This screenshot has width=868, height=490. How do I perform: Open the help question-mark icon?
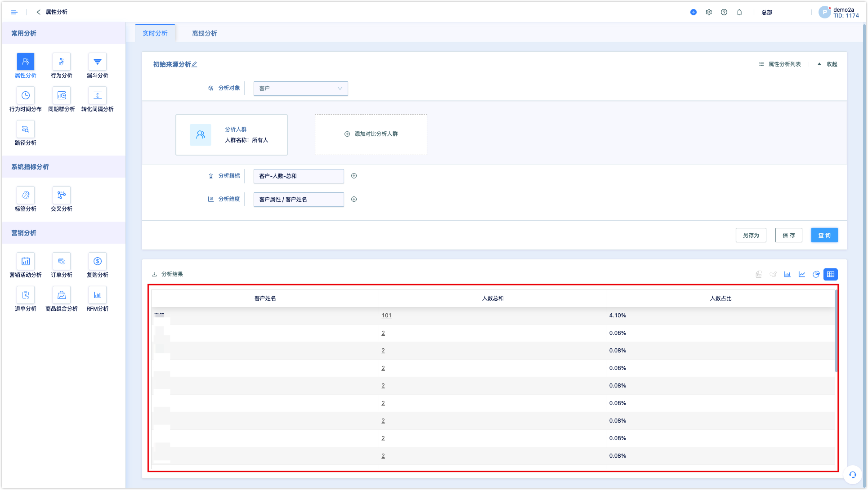[724, 12]
